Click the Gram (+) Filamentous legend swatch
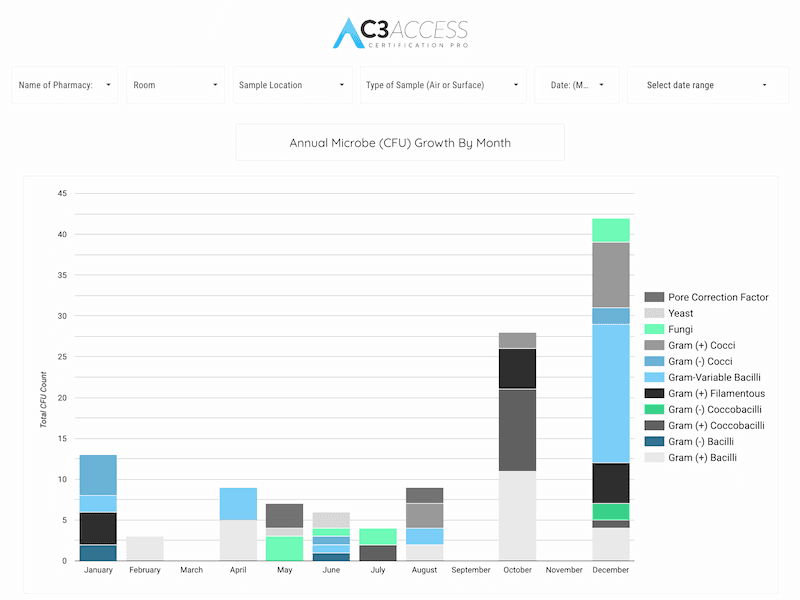Viewport: 800px width, 600px height. click(654, 393)
